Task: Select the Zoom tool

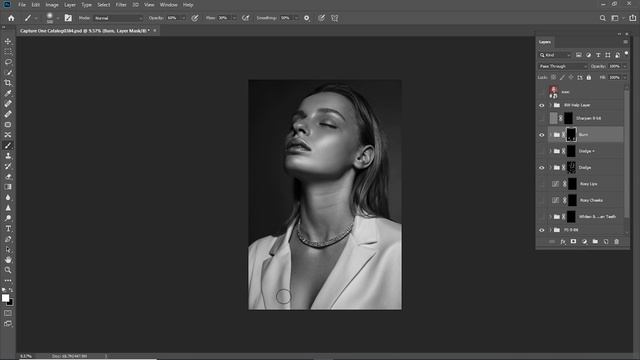Action: coord(8,270)
